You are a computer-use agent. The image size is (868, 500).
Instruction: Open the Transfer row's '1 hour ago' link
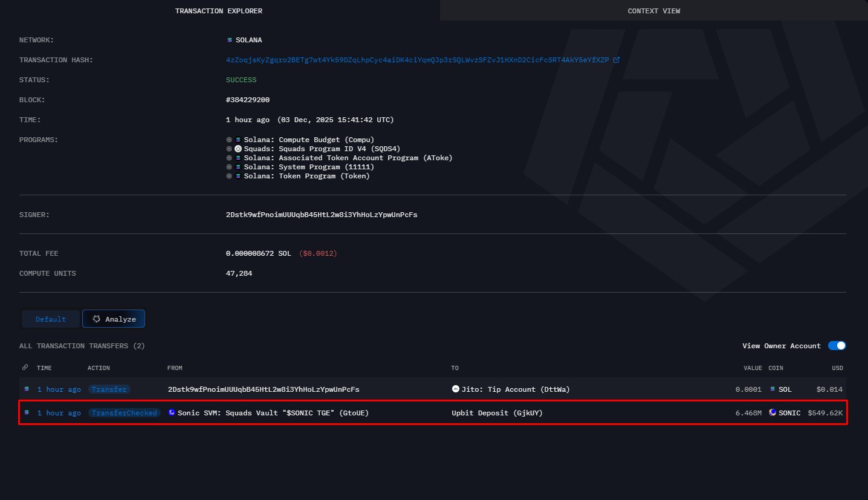59,389
